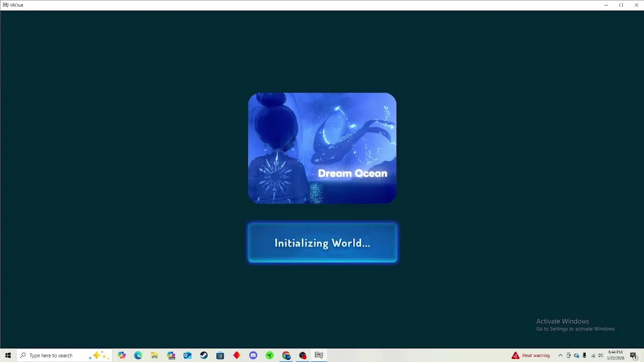Open the notification center icon

pyautogui.click(x=633, y=355)
